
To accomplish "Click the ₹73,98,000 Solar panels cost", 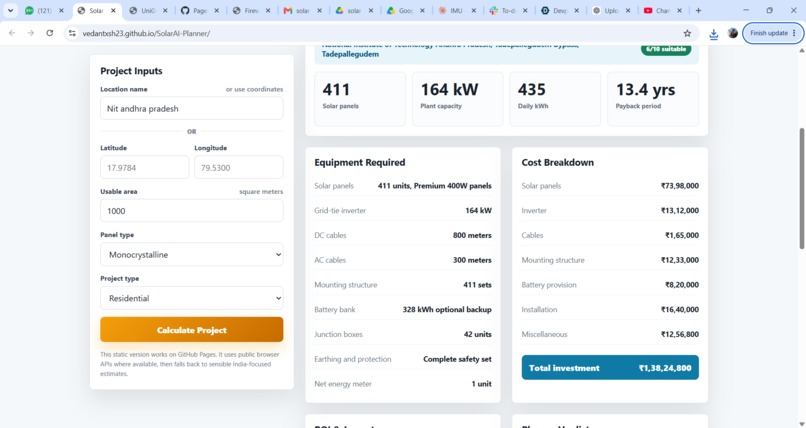I will point(680,186).
